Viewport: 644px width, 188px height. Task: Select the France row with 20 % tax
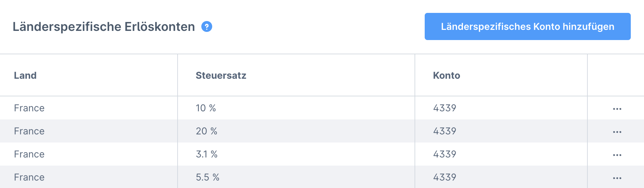point(29,131)
